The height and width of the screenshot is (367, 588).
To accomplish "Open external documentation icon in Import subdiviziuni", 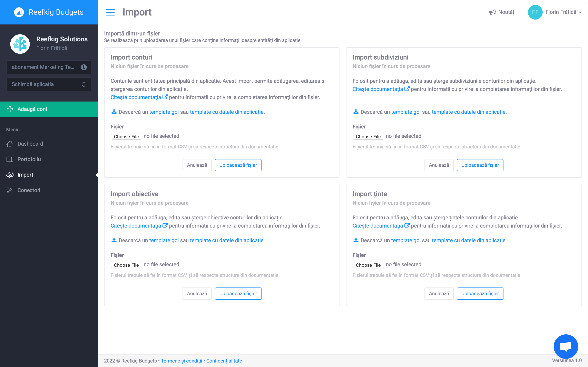I will click(407, 89).
